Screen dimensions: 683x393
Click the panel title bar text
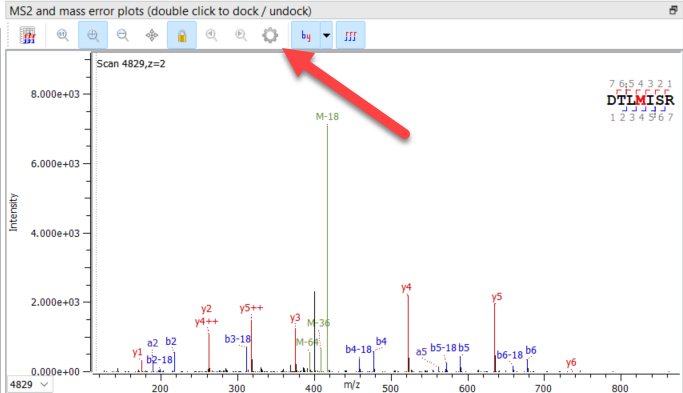(160, 11)
